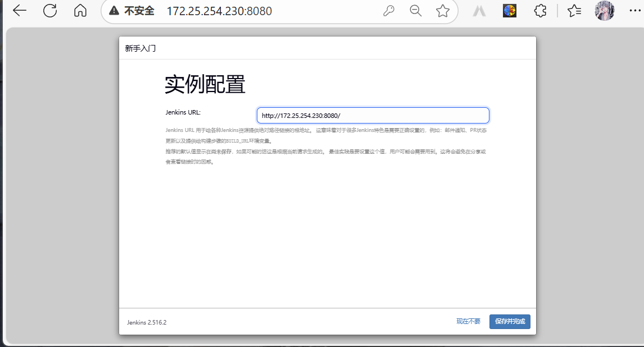Click the address bar URL 172.25.254.230:8080

tap(219, 11)
